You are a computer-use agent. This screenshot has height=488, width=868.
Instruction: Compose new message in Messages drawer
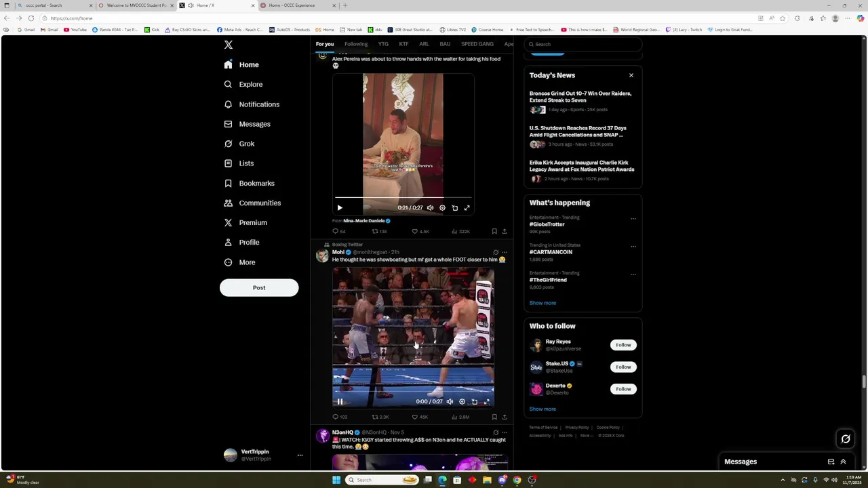tap(831, 462)
